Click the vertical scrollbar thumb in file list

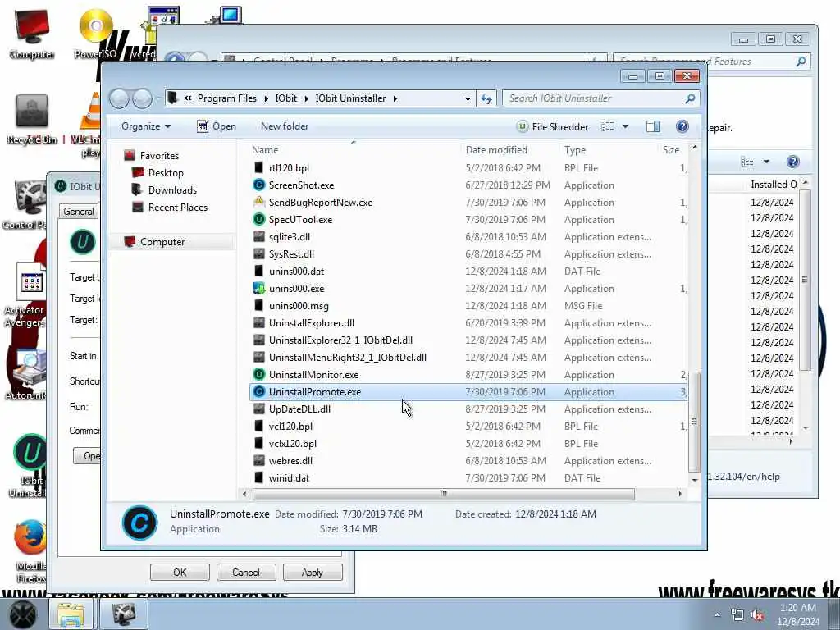(x=694, y=422)
